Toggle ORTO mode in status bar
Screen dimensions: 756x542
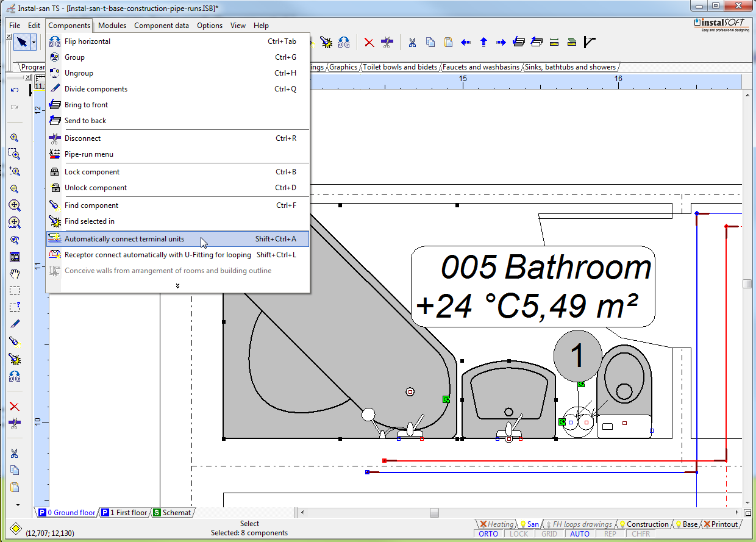488,534
